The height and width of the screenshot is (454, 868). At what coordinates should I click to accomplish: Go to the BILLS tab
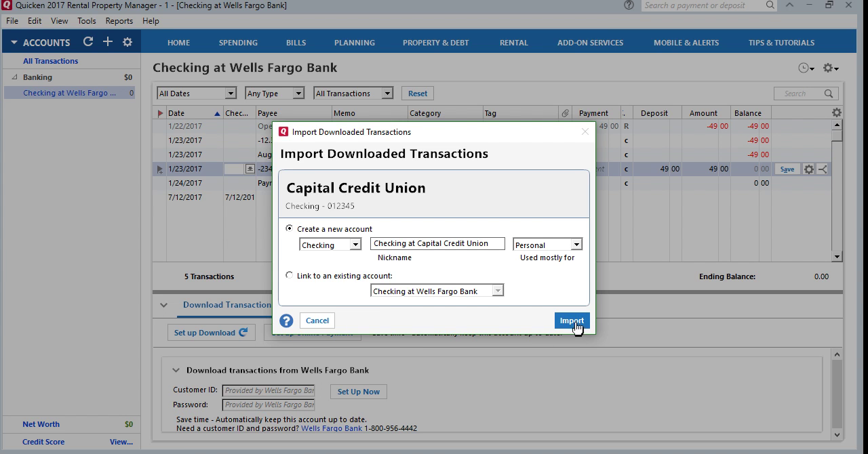pyautogui.click(x=296, y=42)
